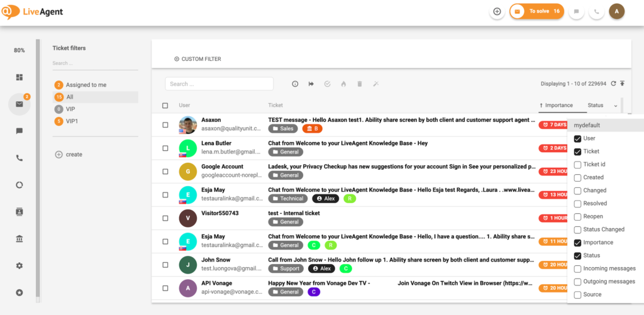The image size is (644, 315).
Task: Click the Ticket filters search field
Action: pyautogui.click(x=96, y=64)
